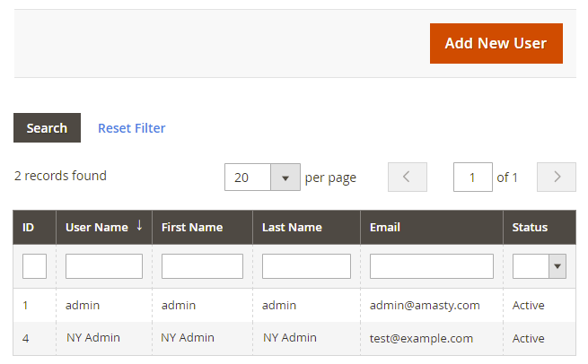Open the NY Admin user row
Viewport: 588px width, 364px height.
(93, 338)
